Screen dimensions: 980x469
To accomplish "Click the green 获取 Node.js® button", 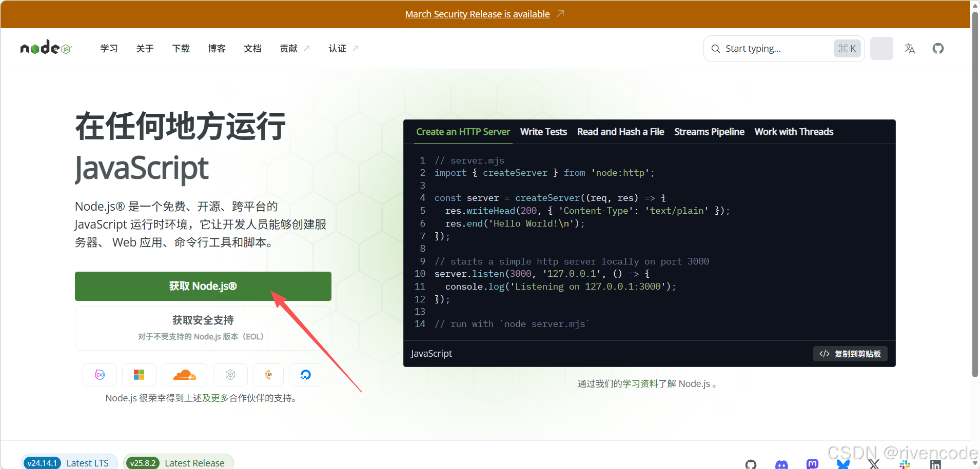I will click(x=203, y=286).
